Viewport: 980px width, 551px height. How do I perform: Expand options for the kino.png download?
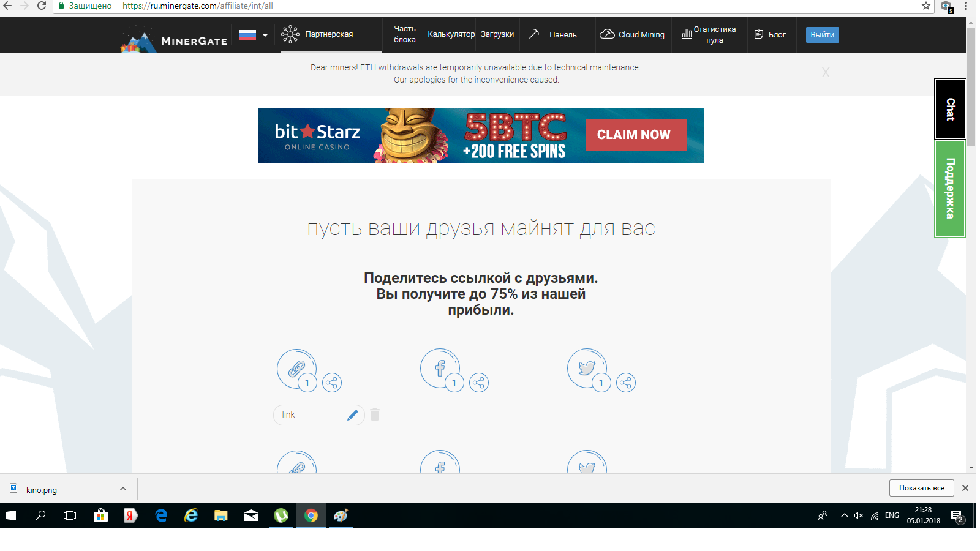[123, 489]
